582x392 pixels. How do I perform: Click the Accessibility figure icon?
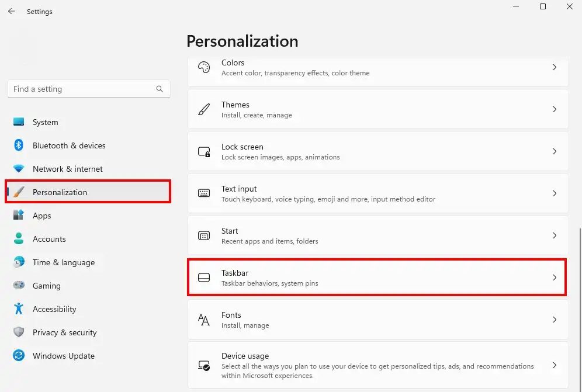(19, 309)
